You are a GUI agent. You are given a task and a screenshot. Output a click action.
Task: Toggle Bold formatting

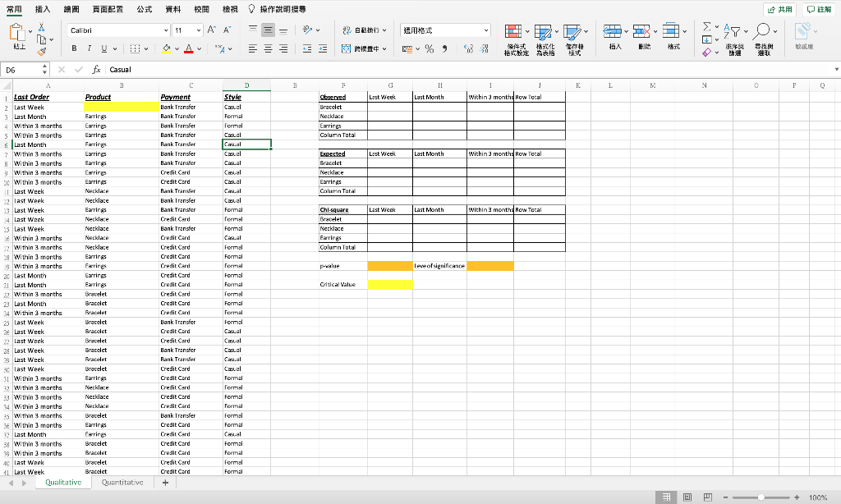tap(74, 48)
